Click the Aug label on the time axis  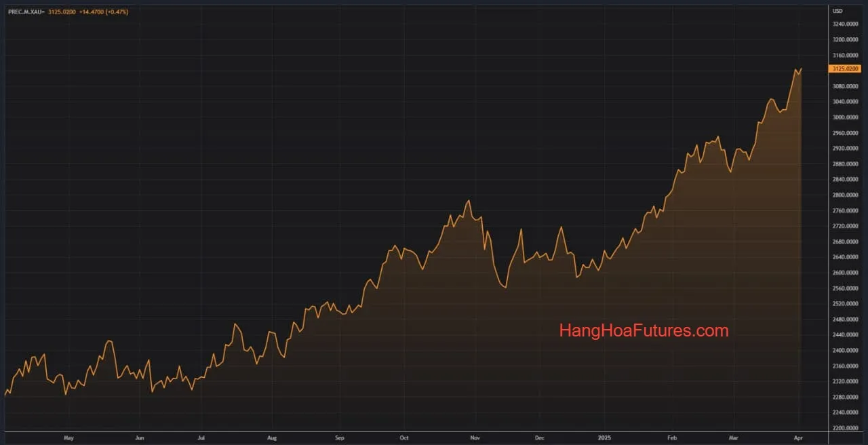click(272, 438)
